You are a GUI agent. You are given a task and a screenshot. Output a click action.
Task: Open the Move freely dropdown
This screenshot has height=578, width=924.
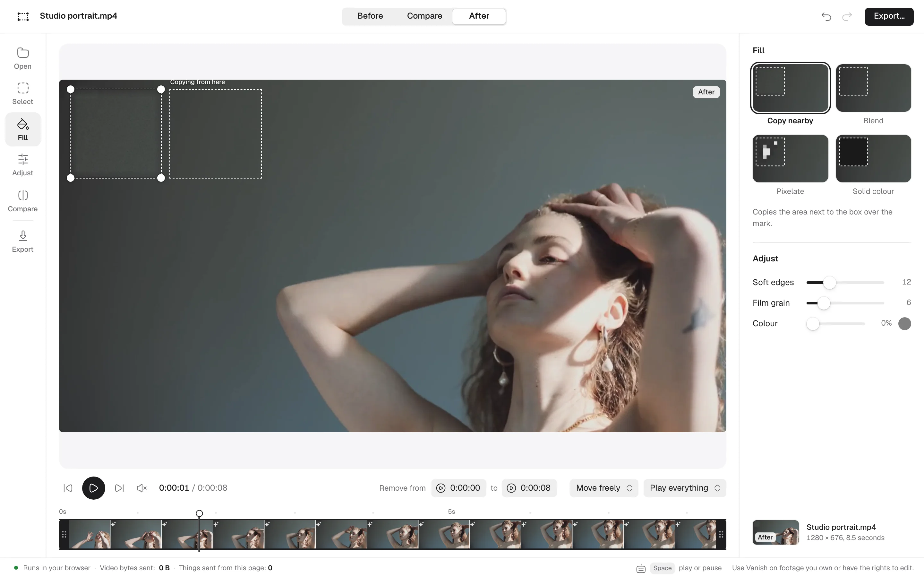604,488
